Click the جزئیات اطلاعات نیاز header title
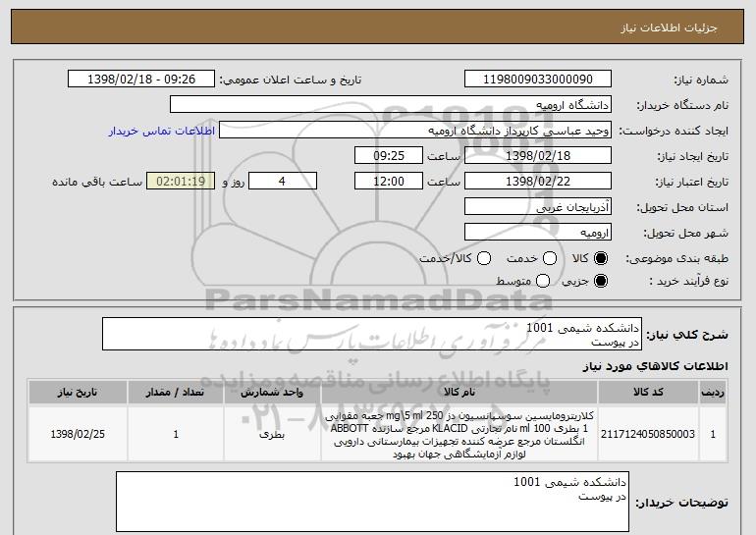The image size is (756, 535). pos(669,27)
